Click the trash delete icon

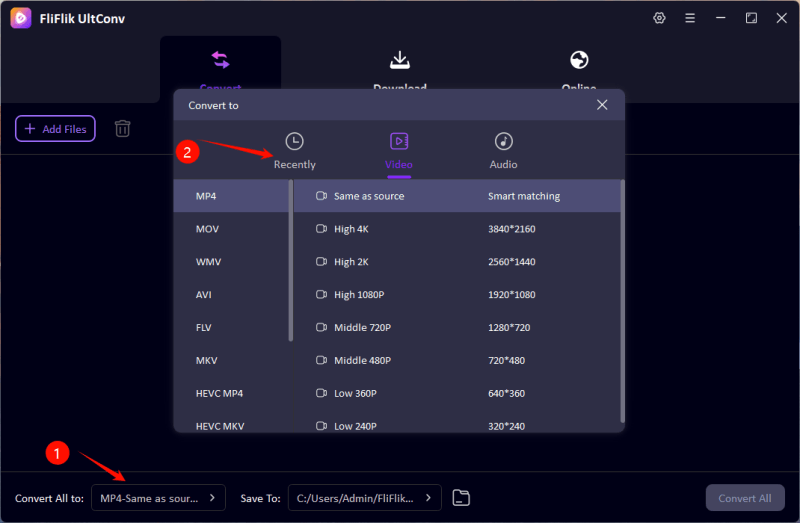122,128
